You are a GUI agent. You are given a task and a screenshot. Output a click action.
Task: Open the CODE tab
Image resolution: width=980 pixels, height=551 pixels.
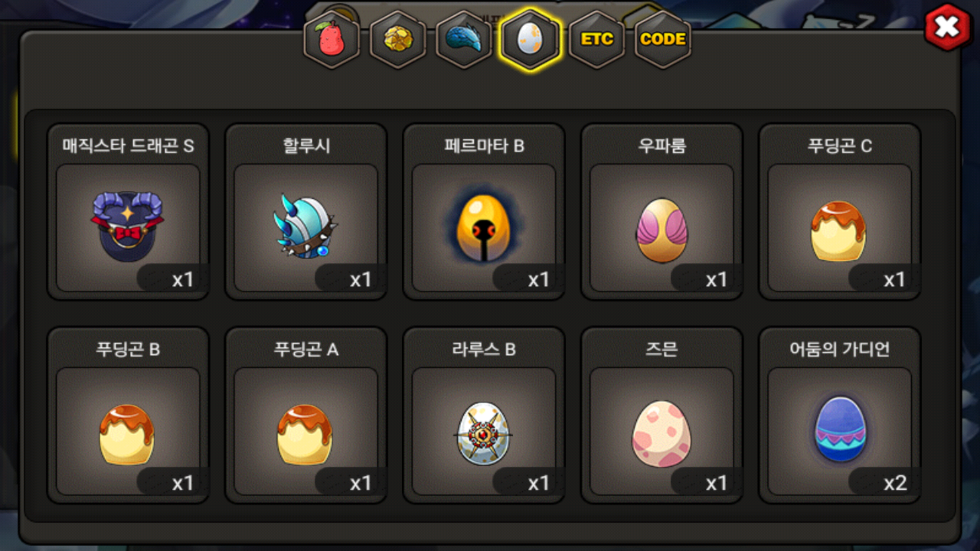[663, 39]
